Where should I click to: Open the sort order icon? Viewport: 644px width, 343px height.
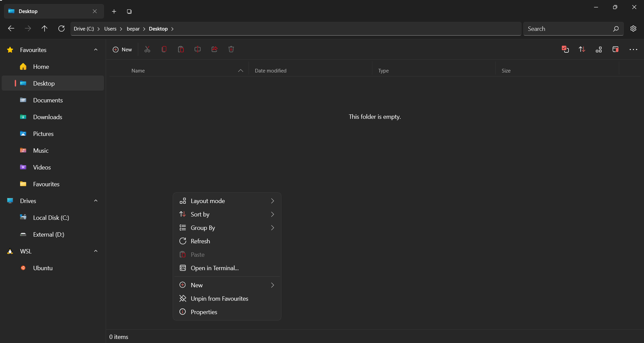582,49
